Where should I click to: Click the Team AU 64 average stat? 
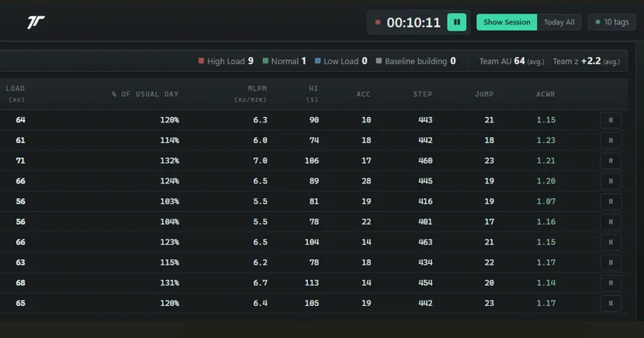(x=511, y=61)
